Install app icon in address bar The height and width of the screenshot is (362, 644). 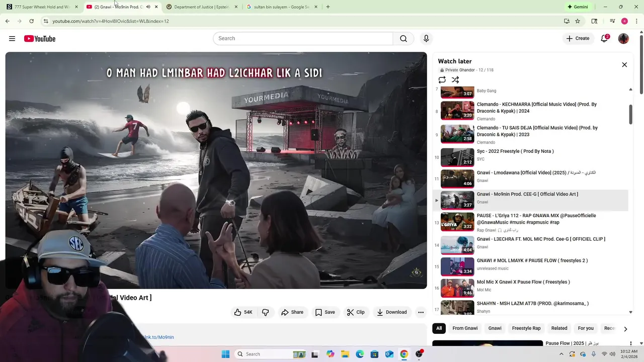point(567,21)
